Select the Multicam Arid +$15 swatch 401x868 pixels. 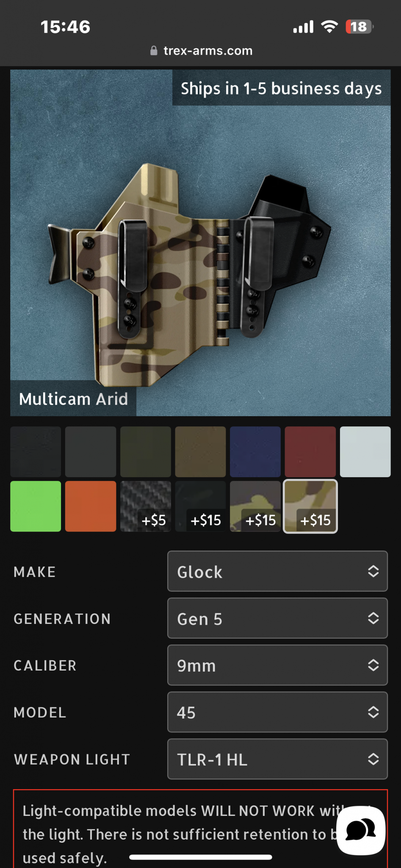coord(310,506)
